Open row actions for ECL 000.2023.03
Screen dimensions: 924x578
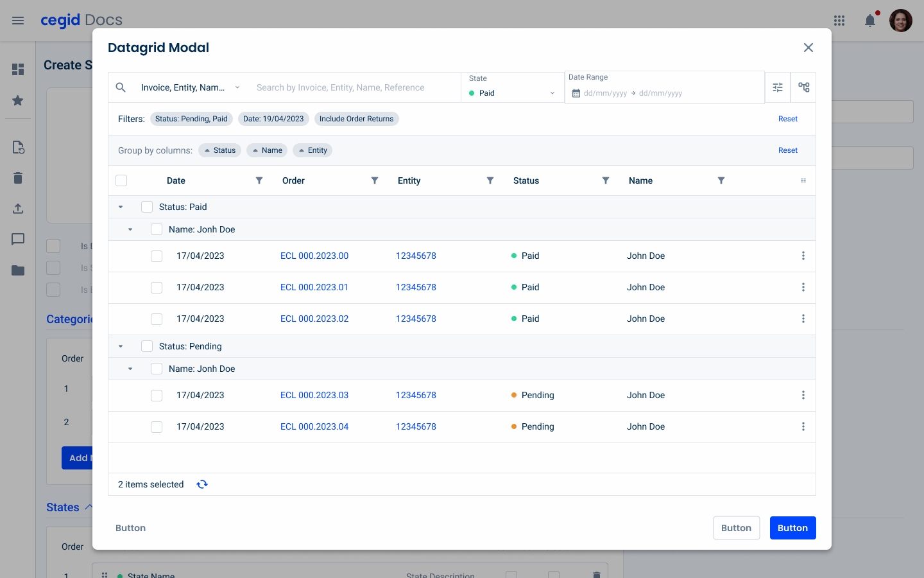803,395
